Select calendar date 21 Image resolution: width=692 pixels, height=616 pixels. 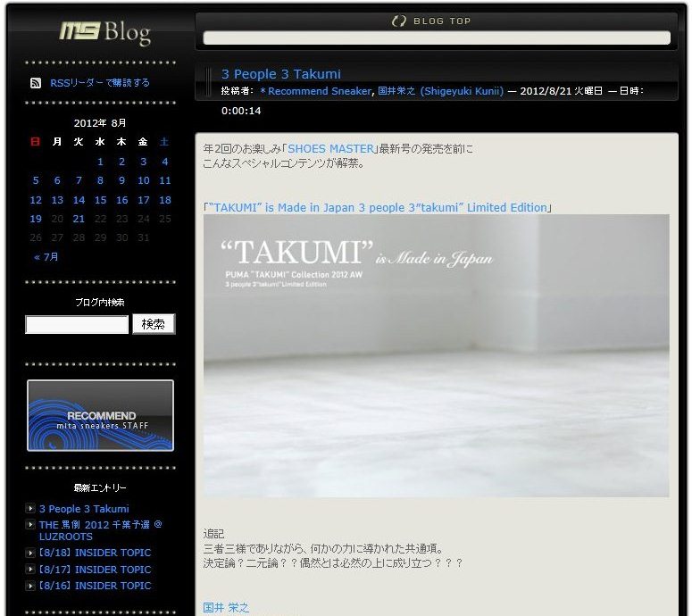tap(79, 219)
